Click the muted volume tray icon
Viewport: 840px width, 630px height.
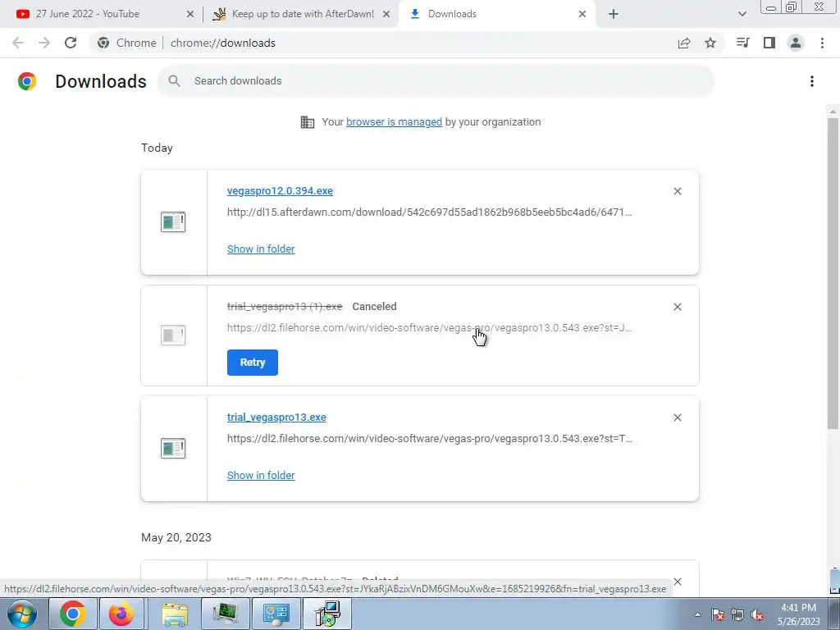tap(757, 614)
